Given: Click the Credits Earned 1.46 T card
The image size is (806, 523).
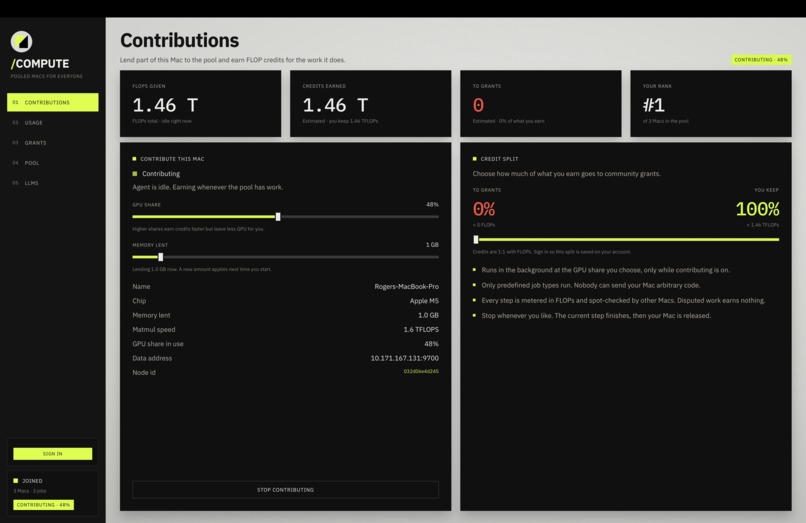Looking at the screenshot, I should pos(371,103).
